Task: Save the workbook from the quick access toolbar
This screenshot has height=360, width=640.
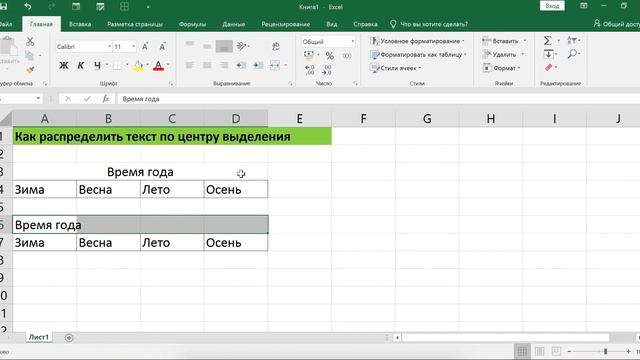Action: [x=3, y=7]
